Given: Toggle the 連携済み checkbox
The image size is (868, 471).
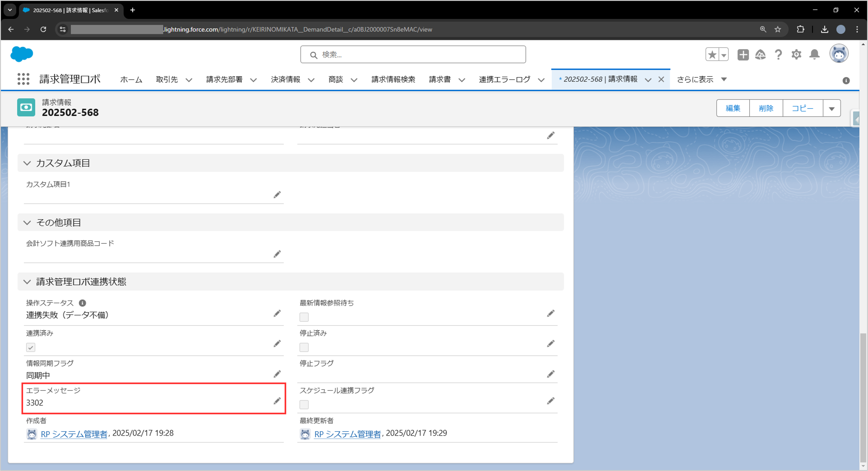Looking at the screenshot, I should coord(31,347).
